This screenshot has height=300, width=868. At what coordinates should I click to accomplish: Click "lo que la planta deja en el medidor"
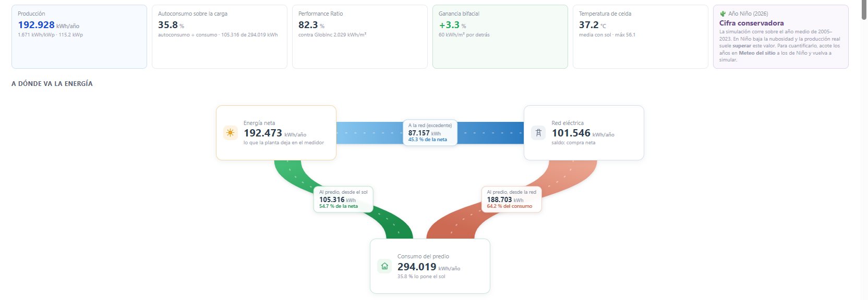pyautogui.click(x=284, y=143)
